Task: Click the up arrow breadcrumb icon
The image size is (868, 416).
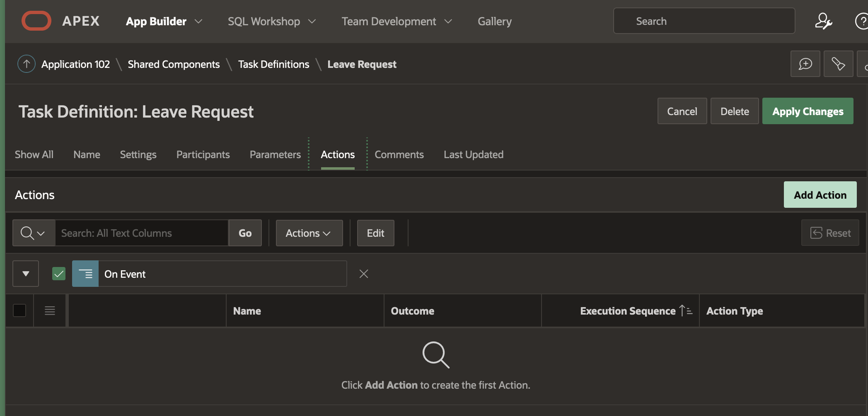Action: click(26, 64)
